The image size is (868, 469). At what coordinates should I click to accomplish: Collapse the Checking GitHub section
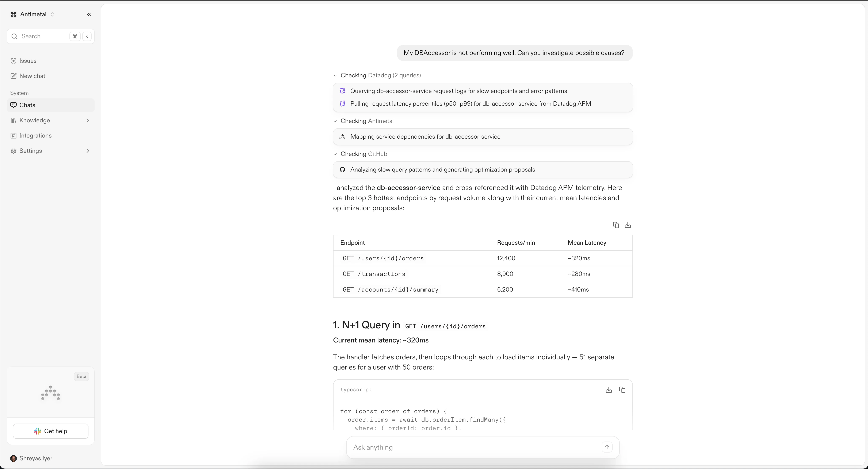click(335, 154)
